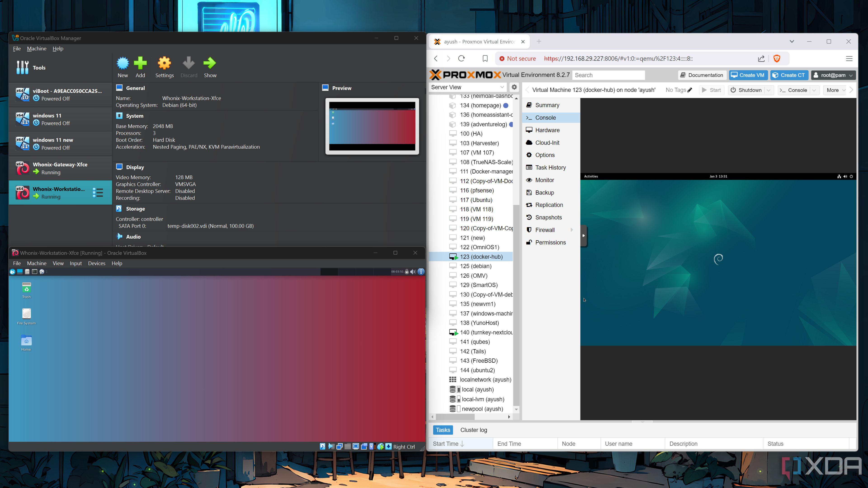Show the selected VM with the Show icon

(x=210, y=63)
